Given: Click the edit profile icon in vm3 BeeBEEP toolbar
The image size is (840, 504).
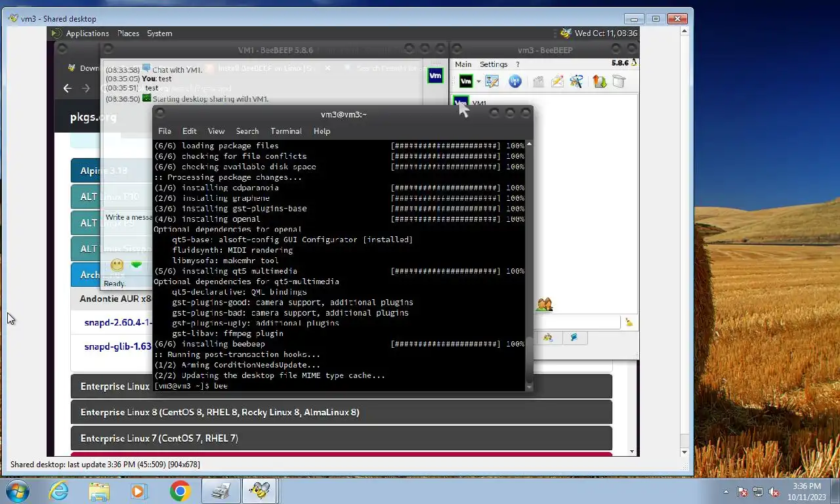Looking at the screenshot, I should 492,81.
